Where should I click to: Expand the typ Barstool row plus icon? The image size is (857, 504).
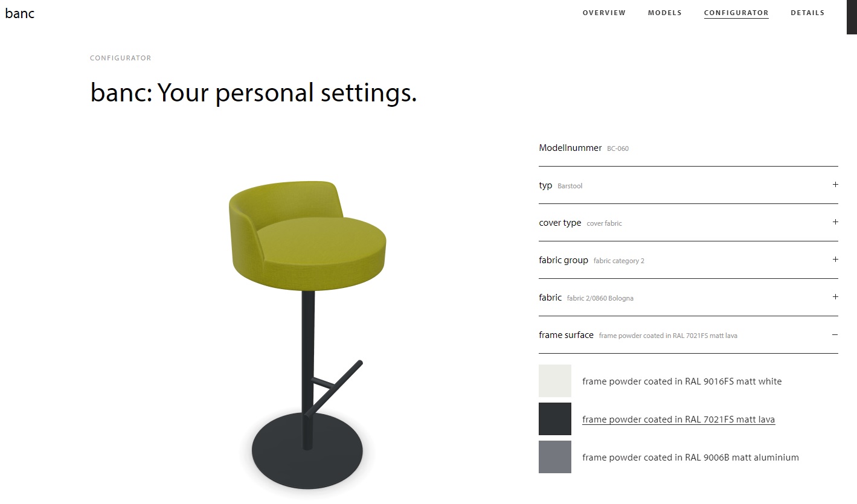click(x=835, y=185)
